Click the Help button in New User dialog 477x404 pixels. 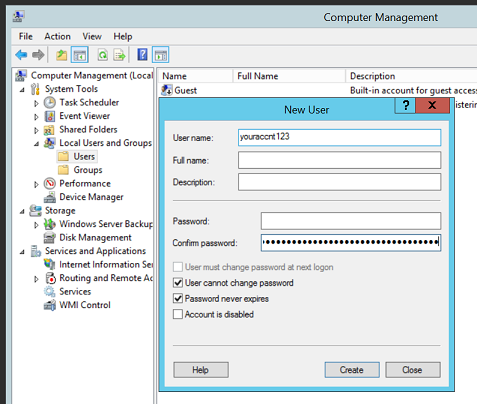[x=201, y=370]
